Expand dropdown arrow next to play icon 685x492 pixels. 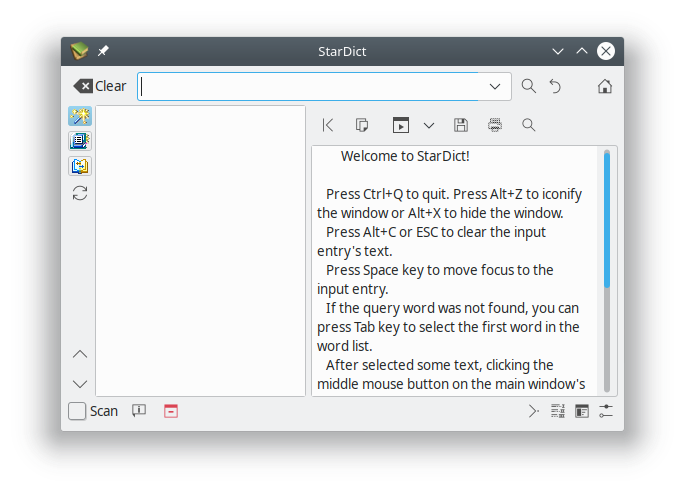[429, 126]
